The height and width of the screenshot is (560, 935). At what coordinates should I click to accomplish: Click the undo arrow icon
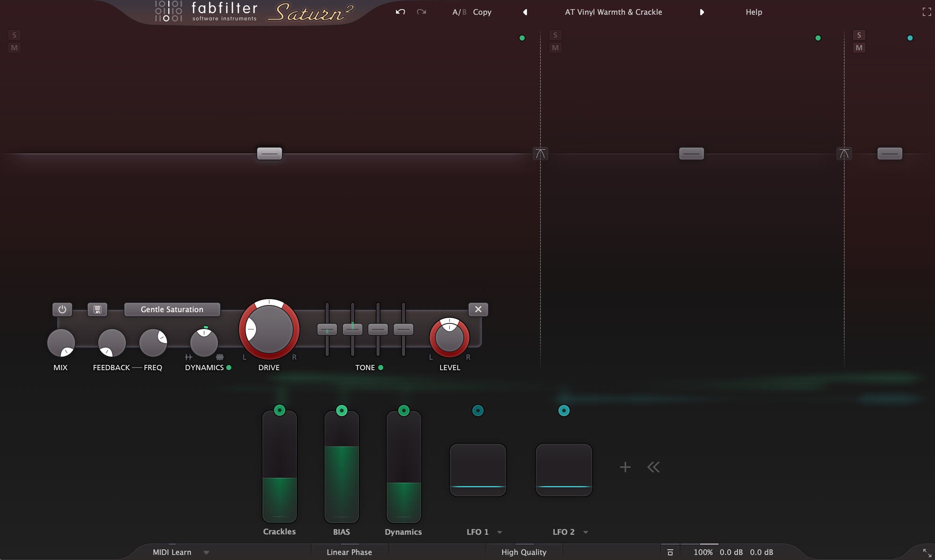point(400,12)
